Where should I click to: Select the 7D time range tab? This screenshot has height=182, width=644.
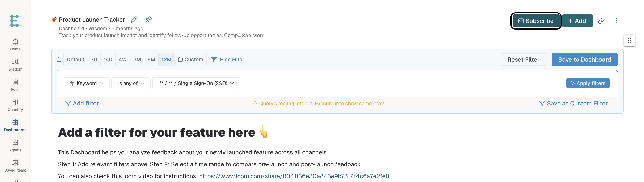tap(94, 59)
